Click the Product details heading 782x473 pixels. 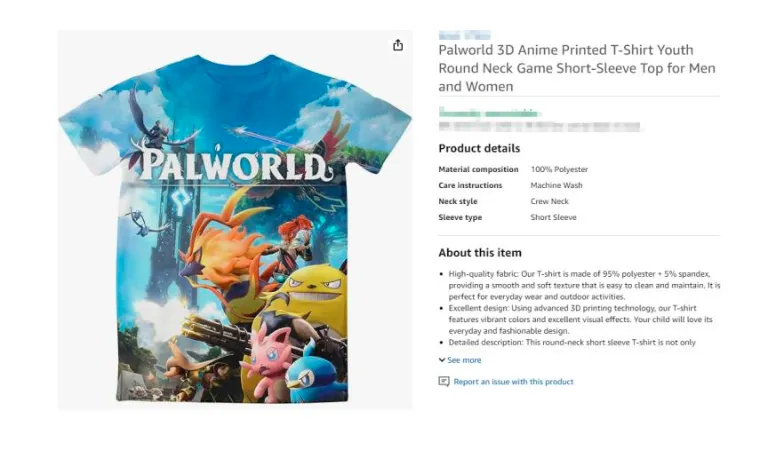(x=479, y=148)
